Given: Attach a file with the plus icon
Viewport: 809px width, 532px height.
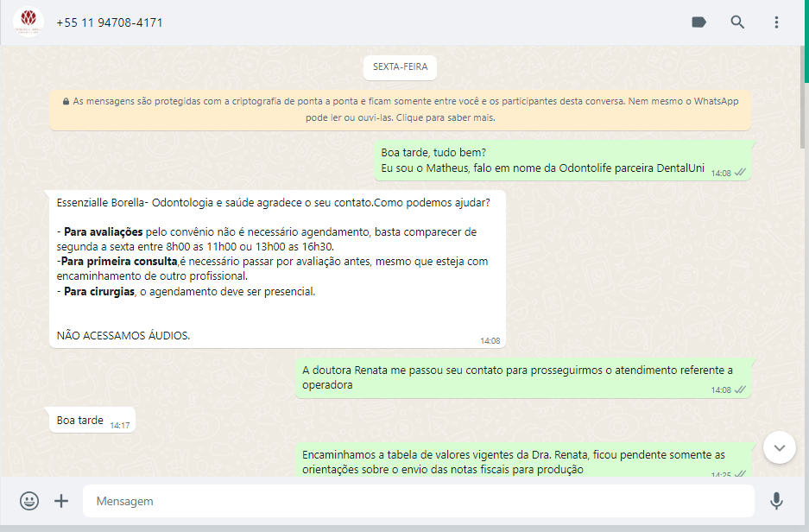Looking at the screenshot, I should 61,501.
